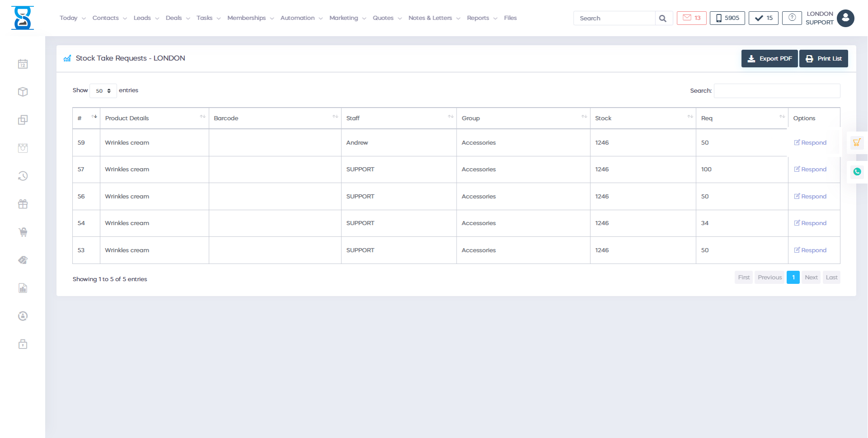Open the calendar icon in left sidebar
This screenshot has width=868, height=438.
point(23,64)
